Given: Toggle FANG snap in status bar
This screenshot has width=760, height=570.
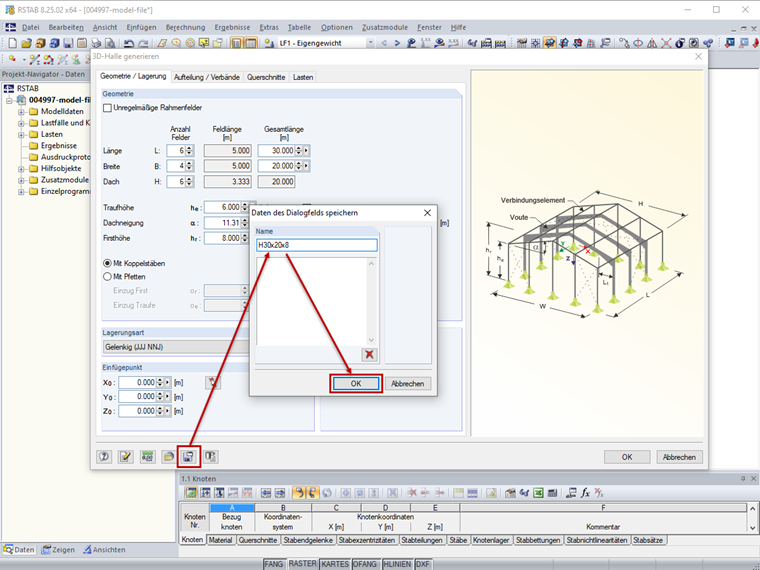Looking at the screenshot, I should 273,564.
